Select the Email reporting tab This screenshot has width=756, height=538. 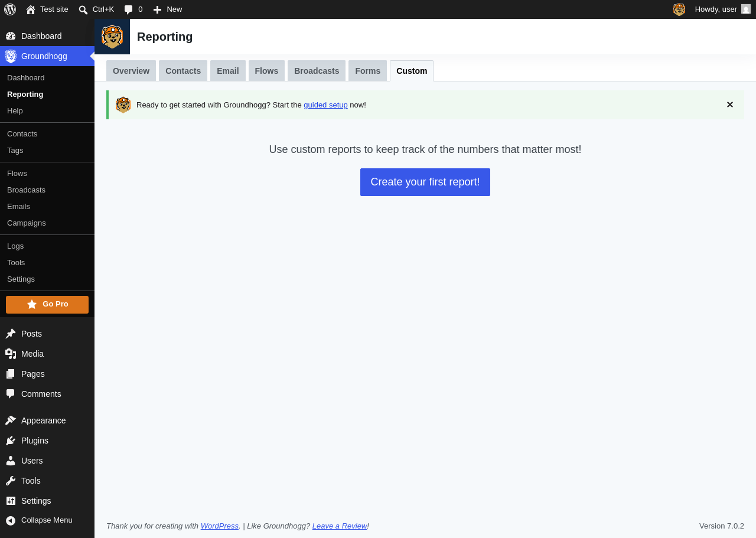click(x=228, y=71)
